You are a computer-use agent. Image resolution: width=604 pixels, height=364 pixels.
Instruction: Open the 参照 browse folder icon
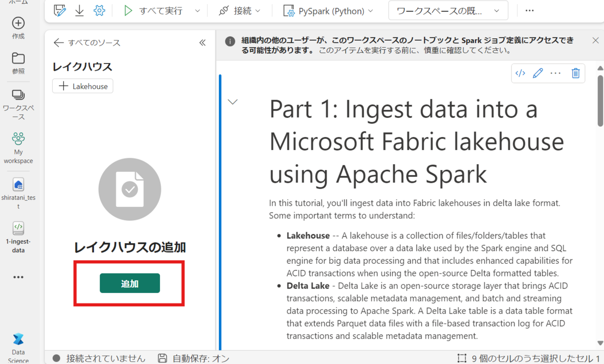click(18, 63)
